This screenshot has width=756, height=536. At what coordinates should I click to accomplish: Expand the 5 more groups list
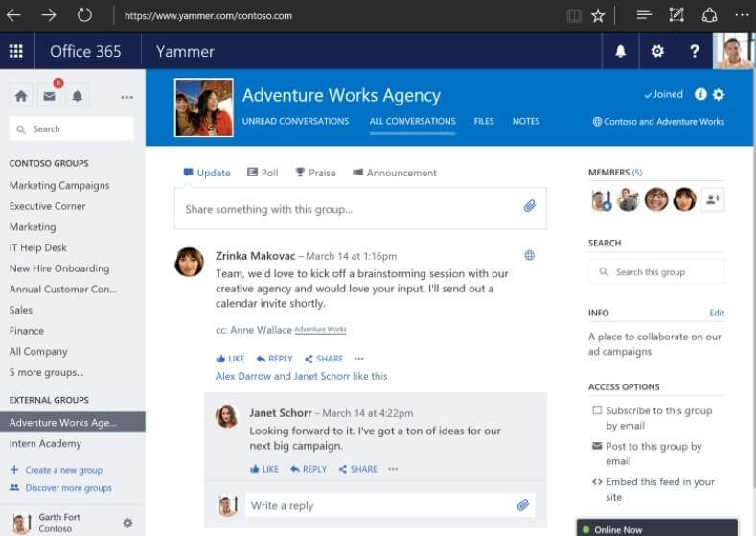coord(46,372)
